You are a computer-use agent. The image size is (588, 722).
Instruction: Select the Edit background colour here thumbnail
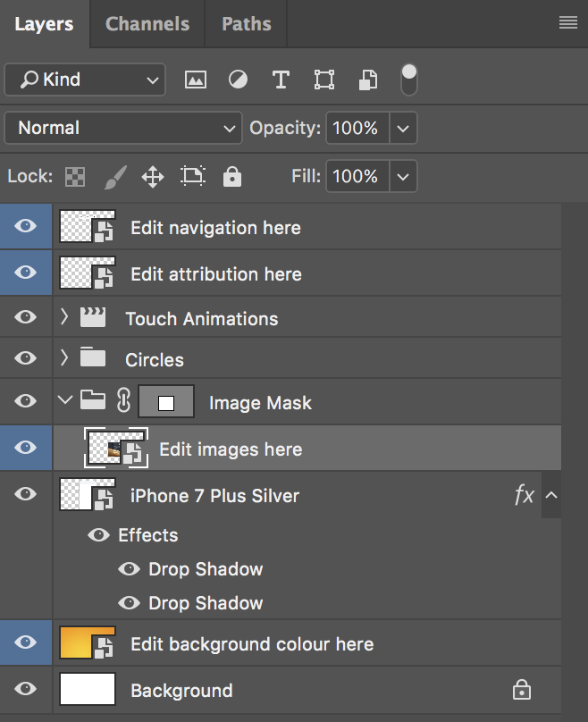(x=87, y=643)
